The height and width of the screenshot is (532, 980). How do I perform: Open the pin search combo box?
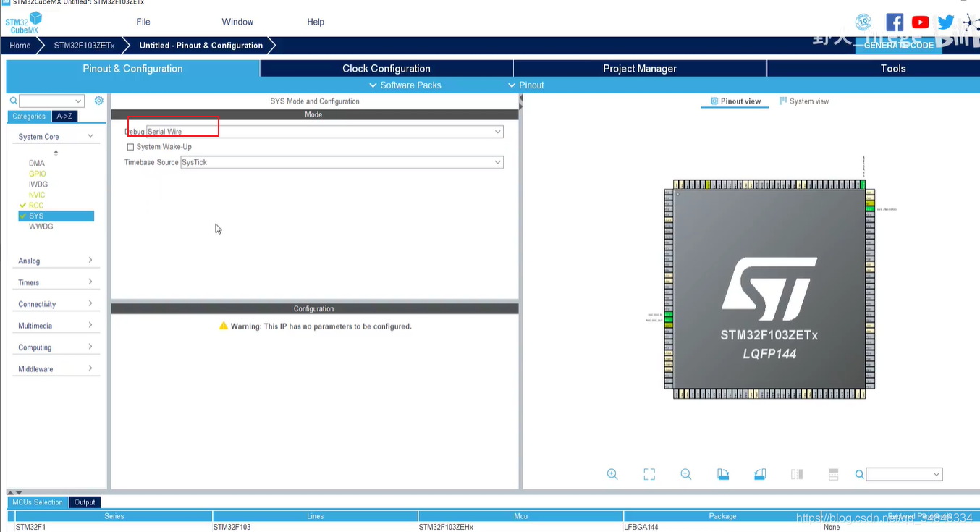(904, 474)
